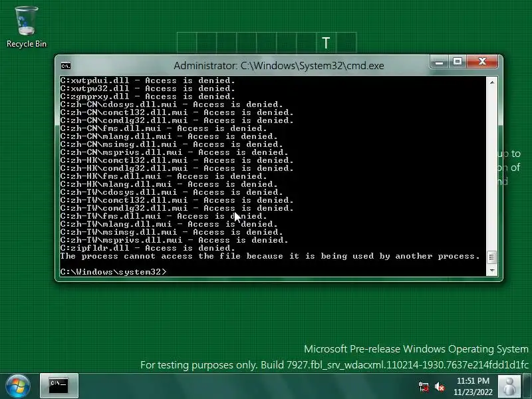Image resolution: width=532 pixels, height=399 pixels.
Task: Click the 'zh-CN\comctl32.dll.mui' output line
Action: point(177,112)
